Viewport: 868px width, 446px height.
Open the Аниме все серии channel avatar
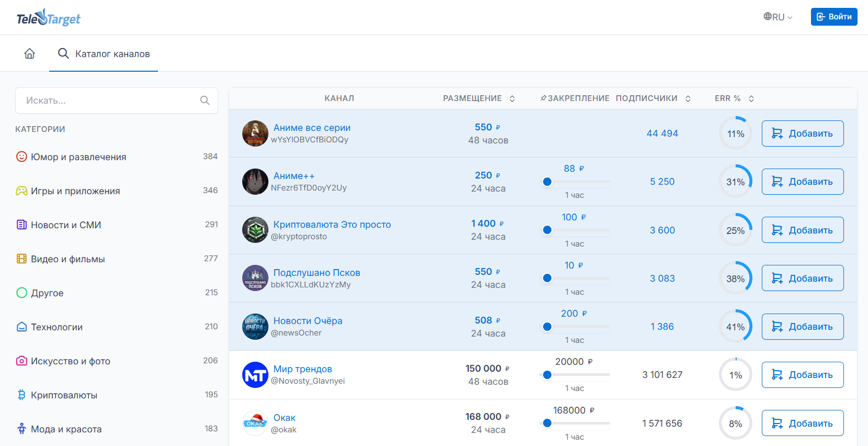(x=255, y=133)
